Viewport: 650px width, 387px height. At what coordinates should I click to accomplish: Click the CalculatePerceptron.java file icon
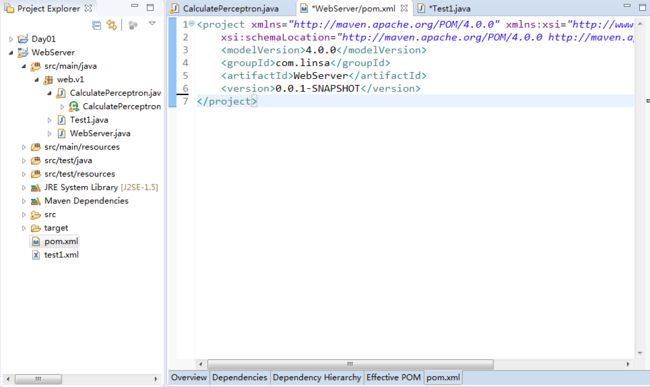click(x=61, y=93)
